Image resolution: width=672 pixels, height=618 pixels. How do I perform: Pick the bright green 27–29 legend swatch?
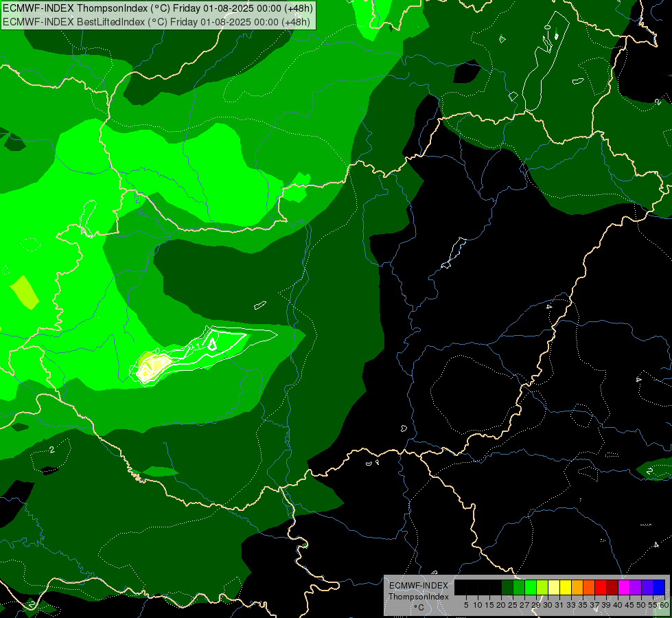pyautogui.click(x=531, y=587)
